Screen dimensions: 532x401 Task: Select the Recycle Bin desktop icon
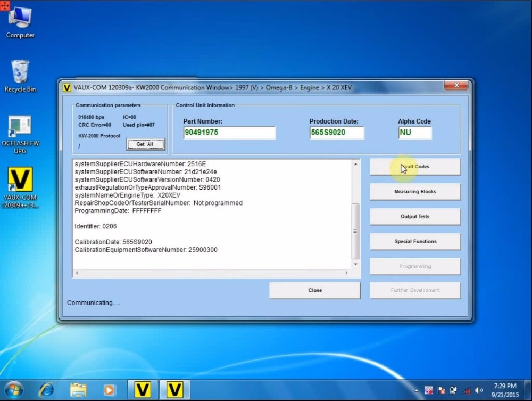(20, 76)
